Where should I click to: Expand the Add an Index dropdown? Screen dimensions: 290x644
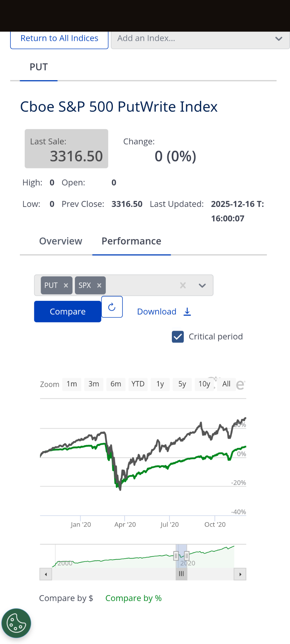(x=279, y=39)
